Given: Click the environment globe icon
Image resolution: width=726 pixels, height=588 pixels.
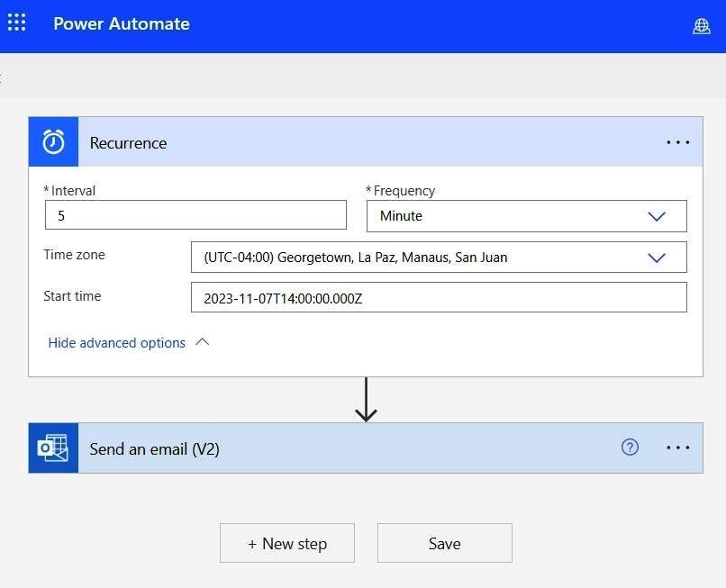Looking at the screenshot, I should [x=701, y=26].
